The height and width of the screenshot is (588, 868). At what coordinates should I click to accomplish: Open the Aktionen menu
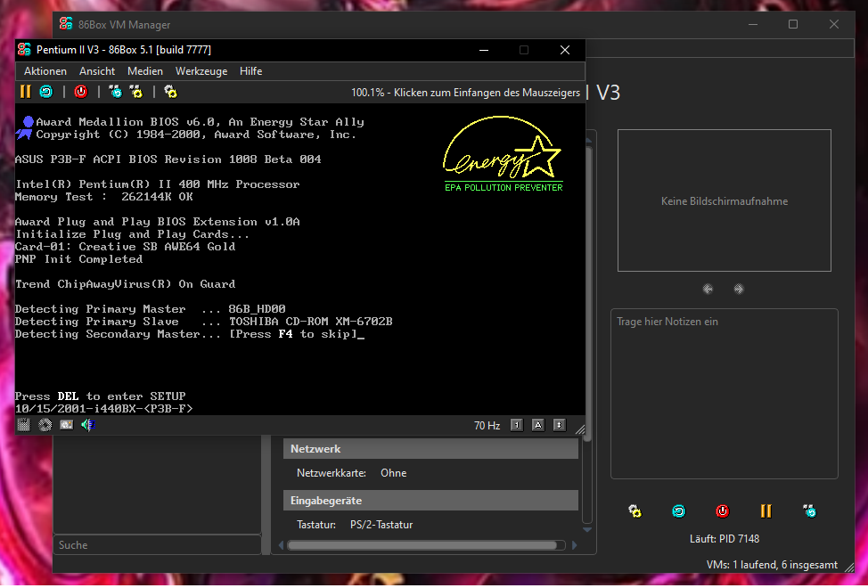45,71
